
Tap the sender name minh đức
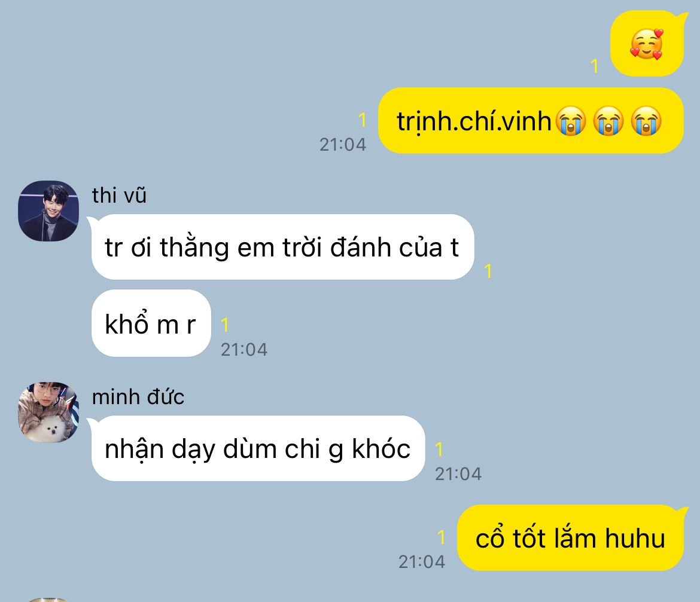138,397
